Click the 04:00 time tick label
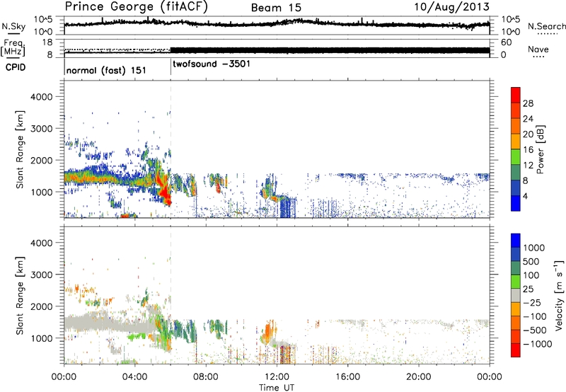Viewport: 566px width, 392px height. tap(134, 376)
